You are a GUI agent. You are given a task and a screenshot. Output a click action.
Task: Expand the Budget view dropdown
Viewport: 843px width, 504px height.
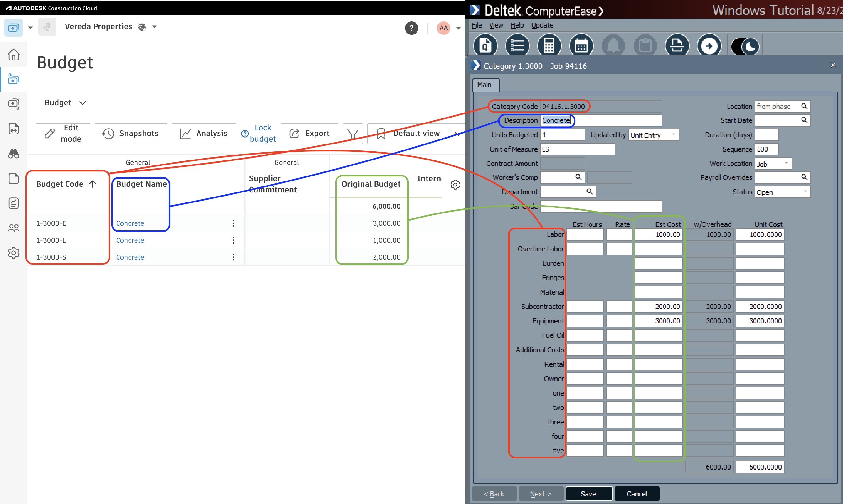[65, 102]
